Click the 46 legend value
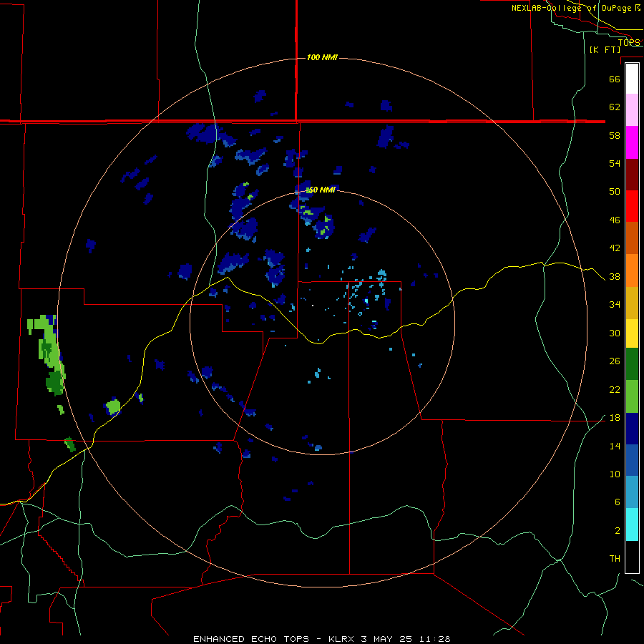This screenshot has height=644, width=644. [615, 220]
